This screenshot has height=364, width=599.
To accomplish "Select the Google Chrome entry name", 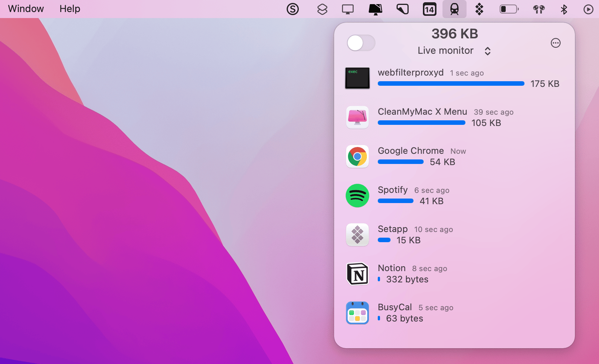I will click(x=411, y=151).
